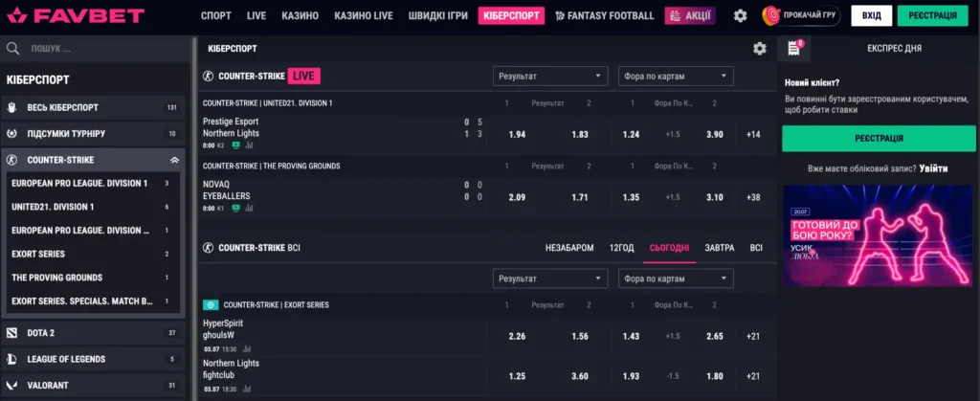Open The Proving Grounds in sidebar
This screenshot has width=980, height=401.
[x=94, y=278]
